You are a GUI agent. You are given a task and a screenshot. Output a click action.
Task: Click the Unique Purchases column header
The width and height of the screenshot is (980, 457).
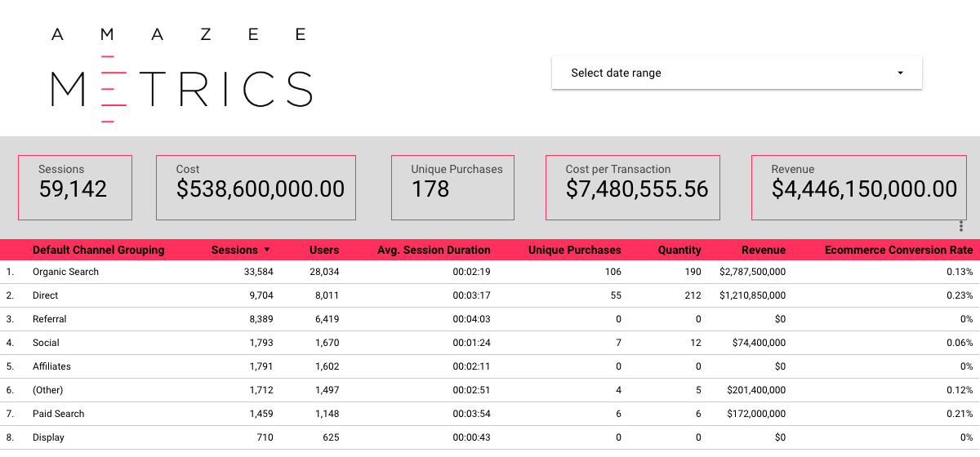pyautogui.click(x=574, y=251)
